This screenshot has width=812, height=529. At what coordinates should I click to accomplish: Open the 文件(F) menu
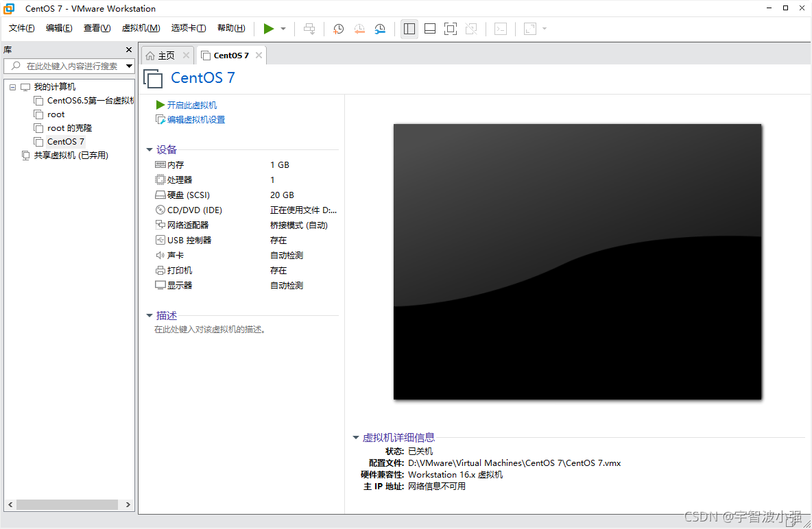point(21,28)
